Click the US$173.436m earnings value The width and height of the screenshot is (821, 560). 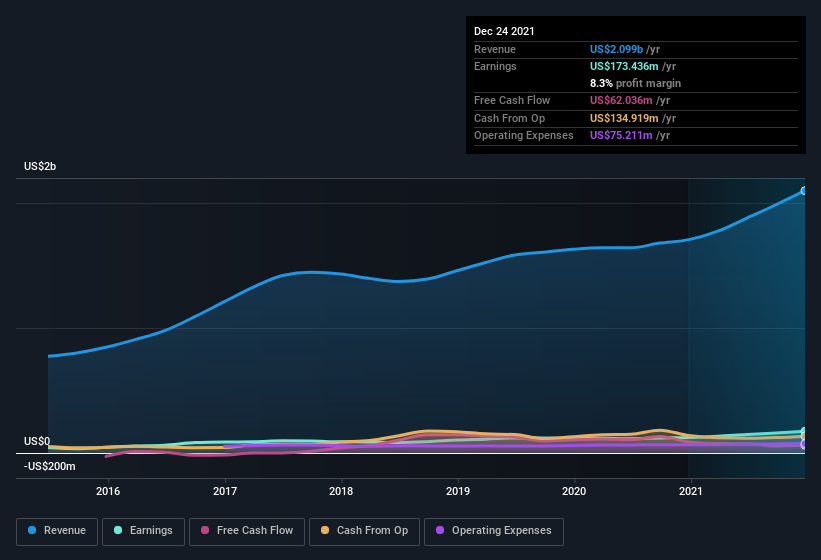pyautogui.click(x=624, y=66)
